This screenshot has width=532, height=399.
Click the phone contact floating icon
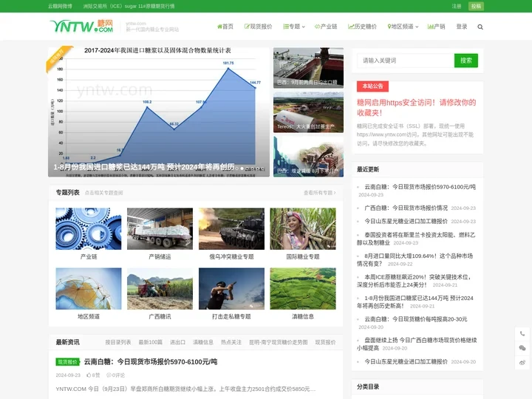522,333
